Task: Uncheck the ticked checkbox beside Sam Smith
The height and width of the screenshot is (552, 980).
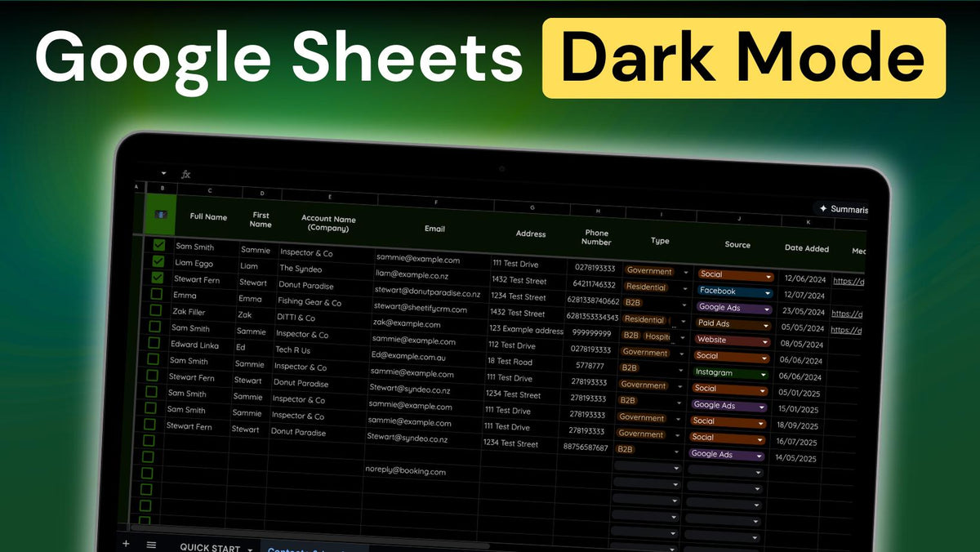Action: pyautogui.click(x=158, y=245)
